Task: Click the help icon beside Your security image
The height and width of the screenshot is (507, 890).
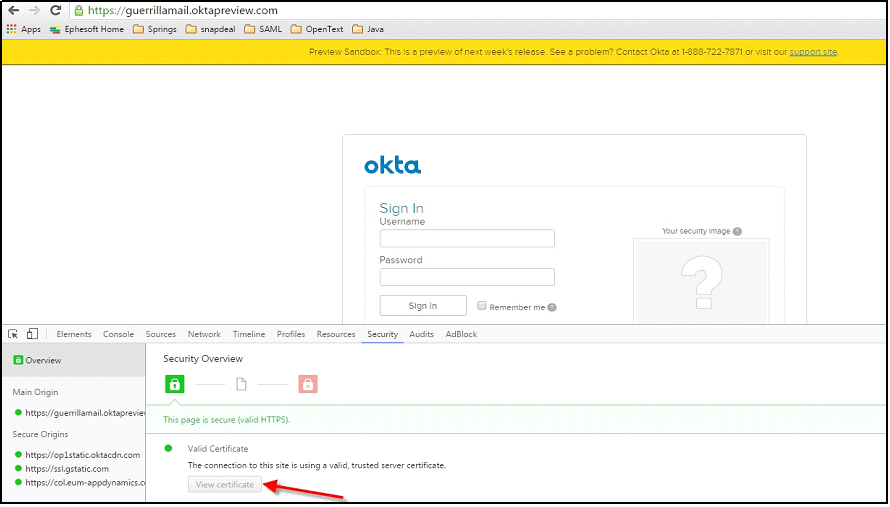Action: pos(737,231)
